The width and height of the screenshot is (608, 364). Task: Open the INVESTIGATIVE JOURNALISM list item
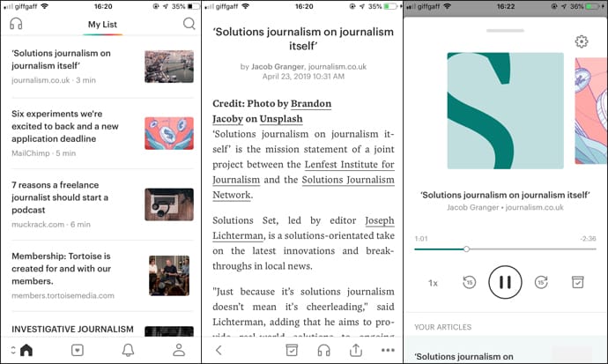[100, 329]
